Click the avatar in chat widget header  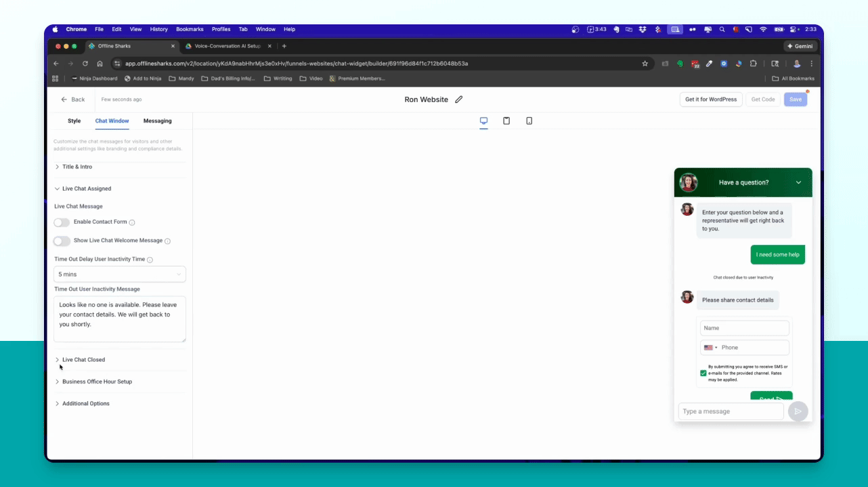pos(689,183)
